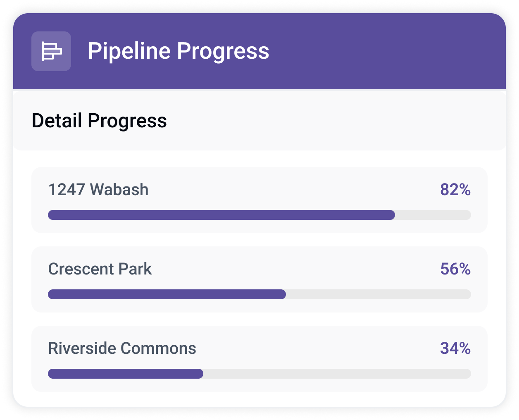Screen dimensions: 519x420
Task: Click the Crescent Park progress bar fill
Action: coord(167,294)
